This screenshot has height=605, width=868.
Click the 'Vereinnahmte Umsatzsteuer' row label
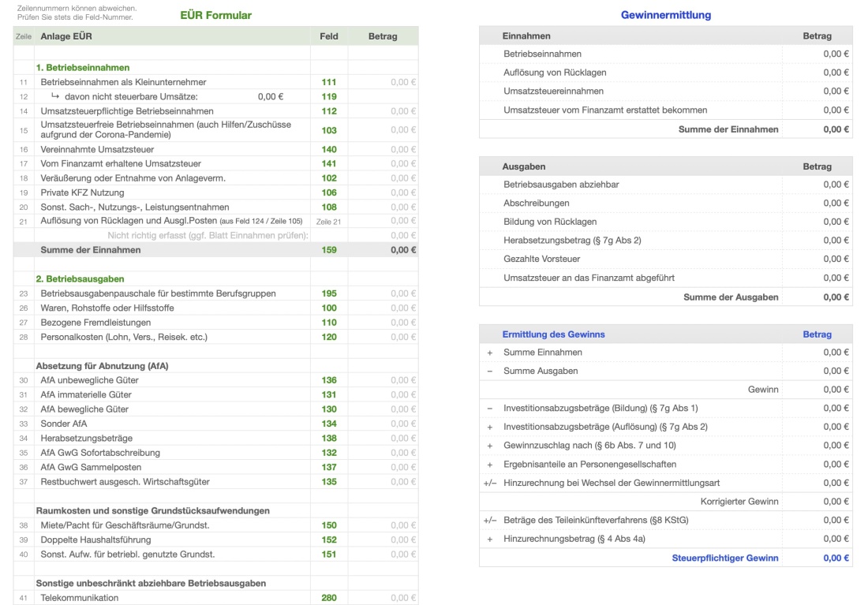(x=97, y=149)
